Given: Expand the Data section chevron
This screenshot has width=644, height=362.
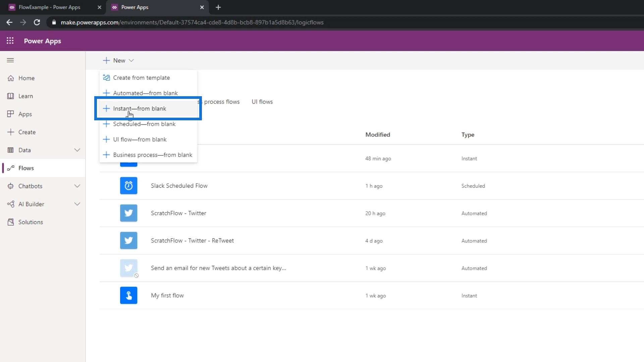Looking at the screenshot, I should point(77,150).
